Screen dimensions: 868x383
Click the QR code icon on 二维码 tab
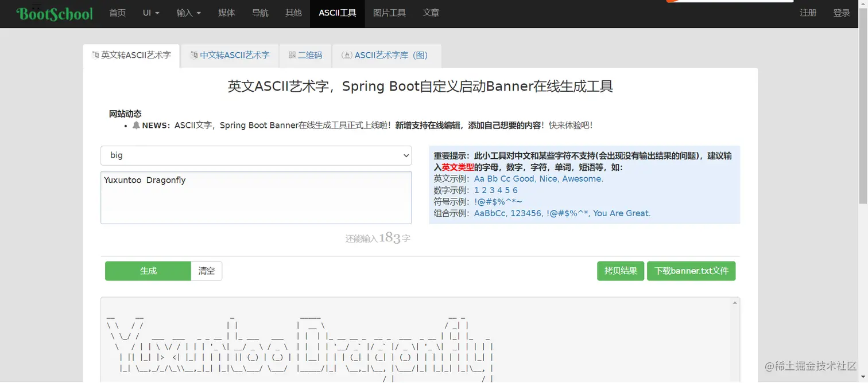(x=292, y=56)
